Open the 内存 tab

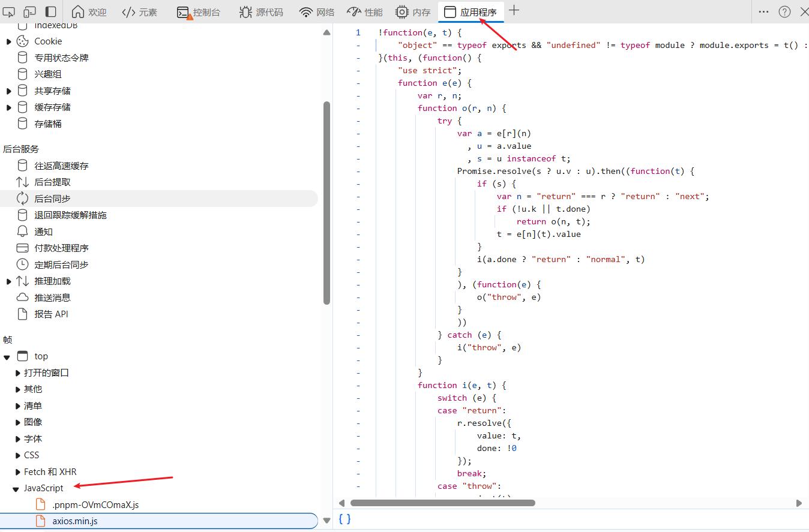[x=413, y=12]
